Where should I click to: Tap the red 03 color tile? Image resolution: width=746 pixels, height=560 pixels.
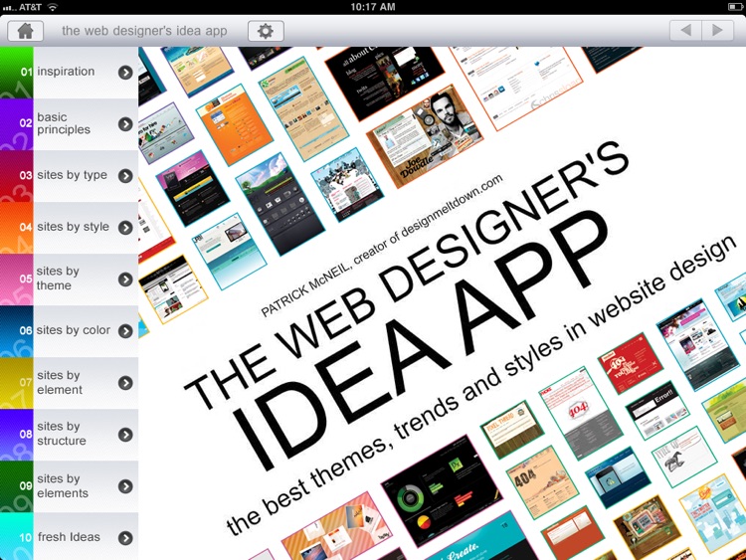[x=17, y=176]
